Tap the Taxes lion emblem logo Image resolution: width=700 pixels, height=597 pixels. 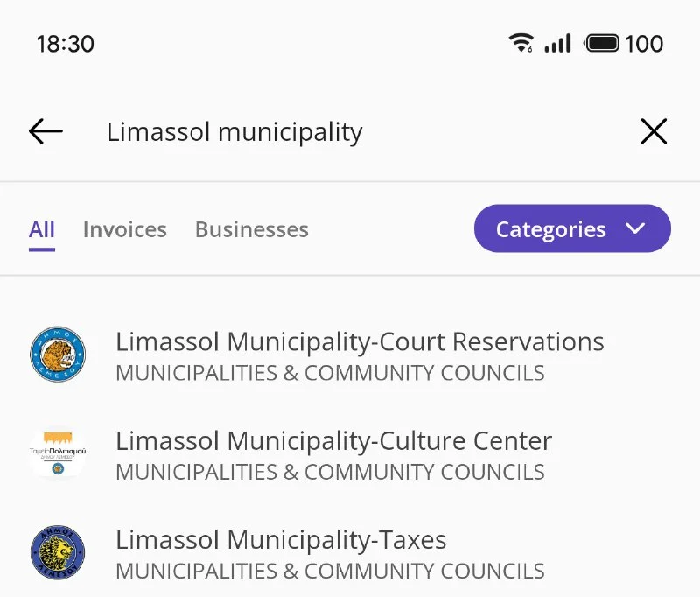pos(58,552)
